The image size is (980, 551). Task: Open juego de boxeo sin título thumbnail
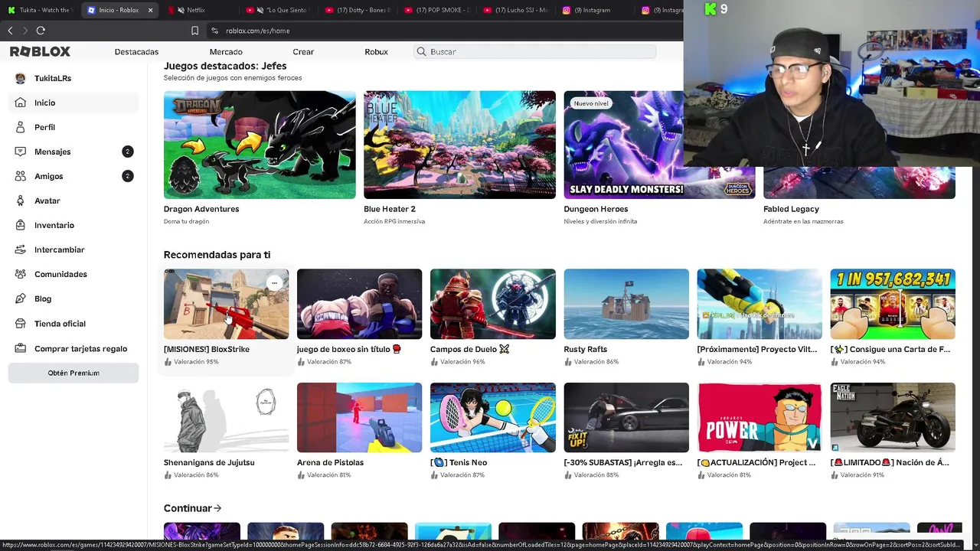[359, 304]
